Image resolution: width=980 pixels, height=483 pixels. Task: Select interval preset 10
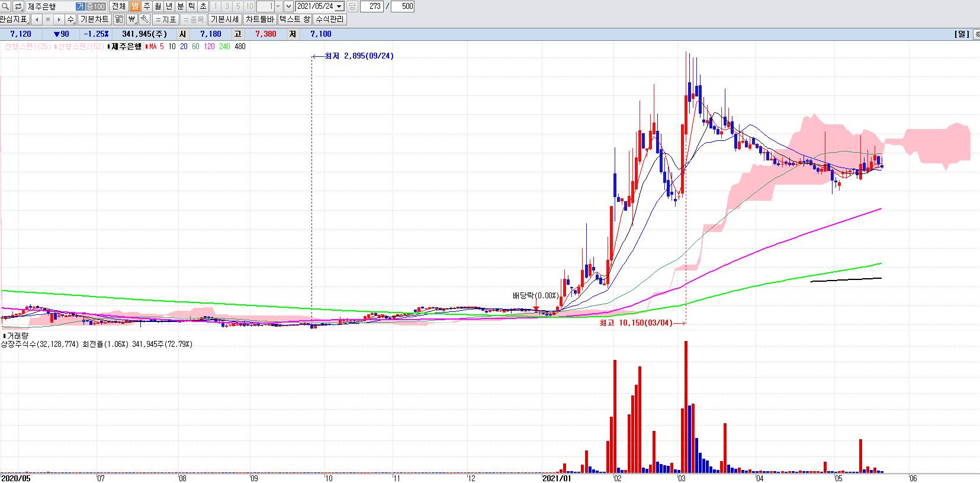249,7
